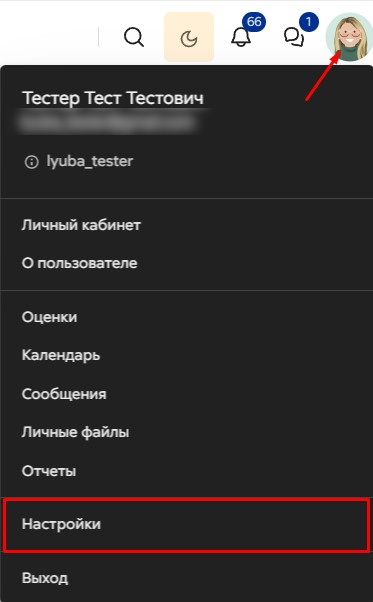Collapse user menu via profile avatar
The width and height of the screenshot is (373, 602).
[349, 37]
